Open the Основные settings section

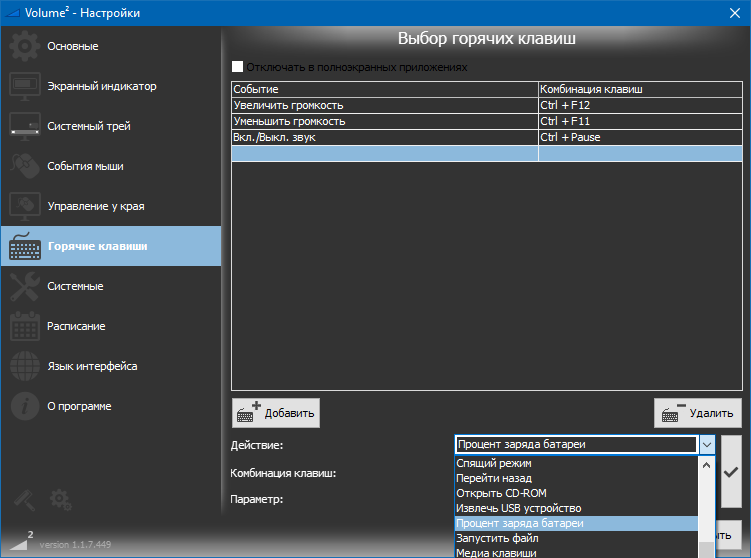pos(111,46)
